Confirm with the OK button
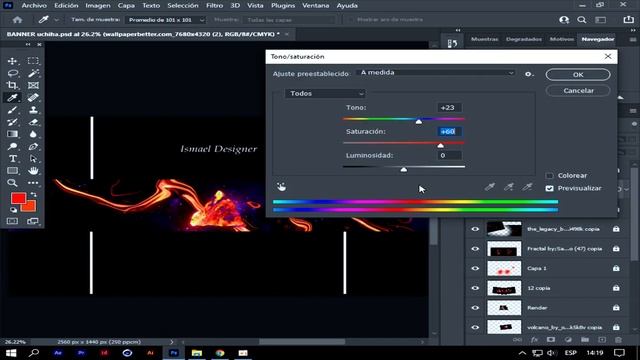The height and width of the screenshot is (360, 640). [x=578, y=74]
